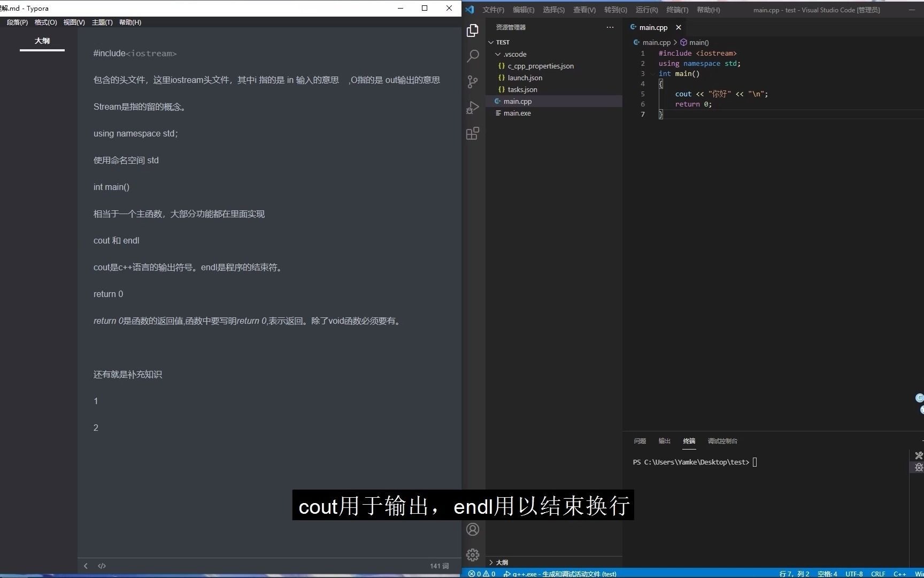The image size is (924, 578).
Task: Open the 终端(T) menu in VS Code
Action: [x=676, y=10]
